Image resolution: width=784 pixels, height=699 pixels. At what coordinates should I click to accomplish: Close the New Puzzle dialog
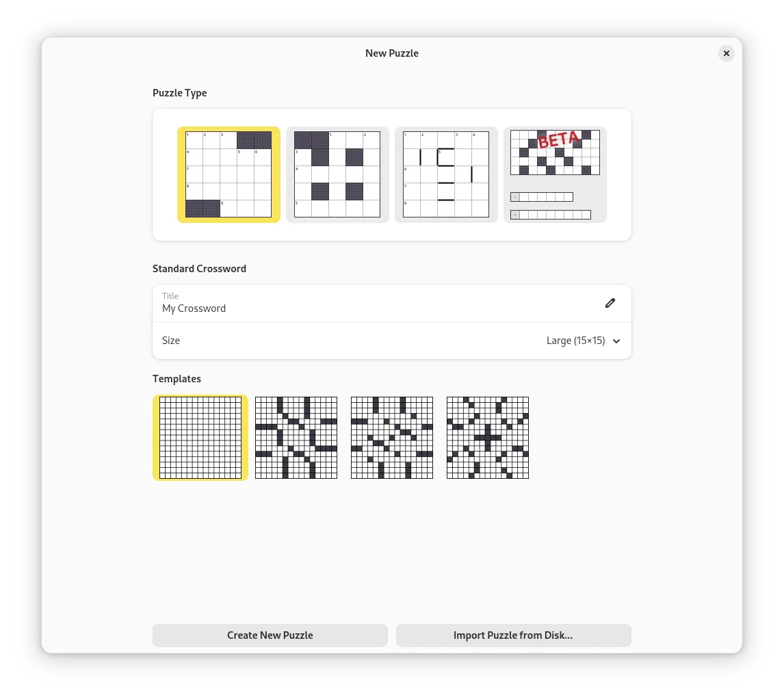coord(726,53)
